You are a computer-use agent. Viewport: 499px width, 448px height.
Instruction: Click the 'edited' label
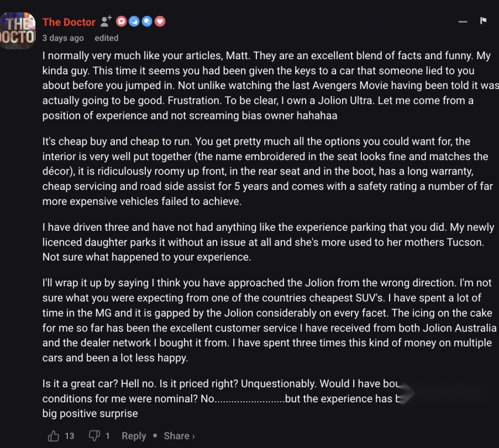coord(106,38)
